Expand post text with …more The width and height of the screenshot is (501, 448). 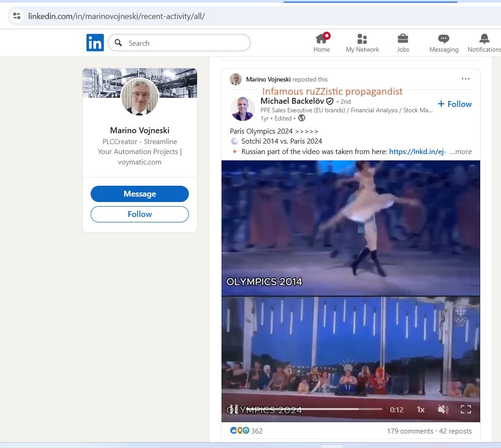(x=461, y=151)
